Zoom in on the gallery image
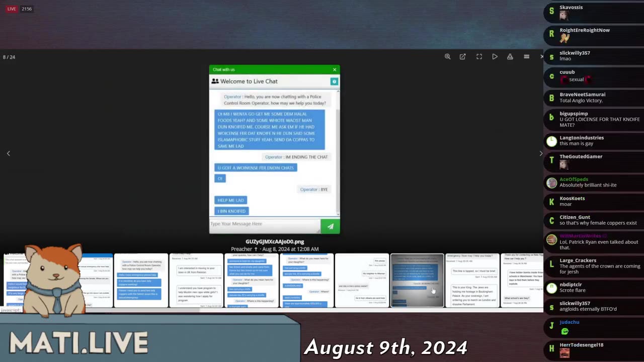Image resolution: width=644 pixels, height=362 pixels. [x=447, y=57]
